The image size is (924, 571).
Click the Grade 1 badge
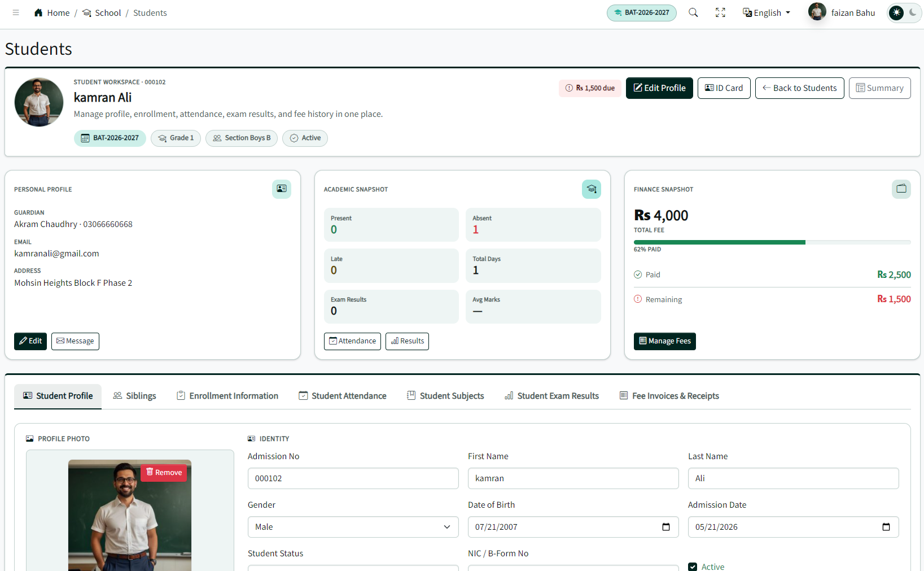(176, 138)
